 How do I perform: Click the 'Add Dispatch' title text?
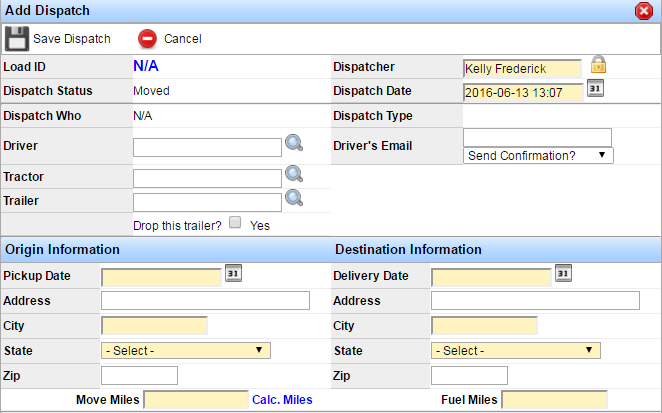click(47, 11)
